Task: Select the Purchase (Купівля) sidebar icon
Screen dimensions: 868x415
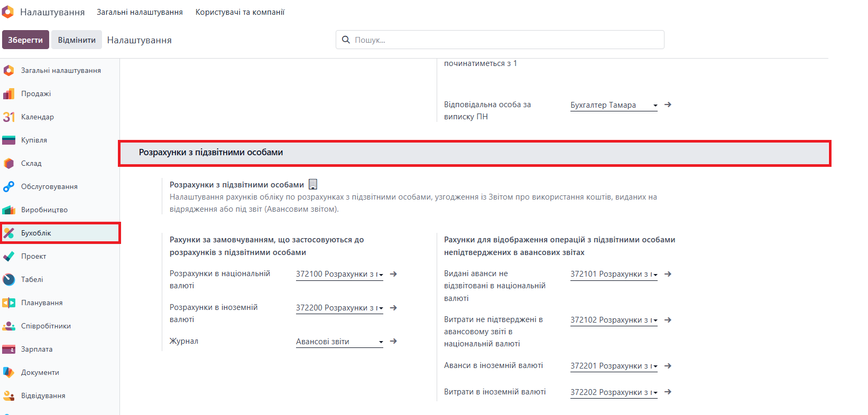Action: [8, 140]
